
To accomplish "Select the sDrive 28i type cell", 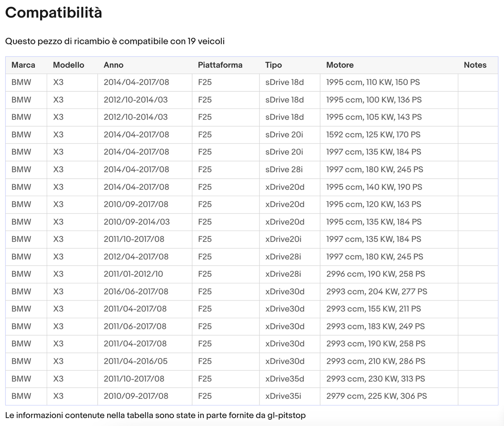I will tap(284, 170).
